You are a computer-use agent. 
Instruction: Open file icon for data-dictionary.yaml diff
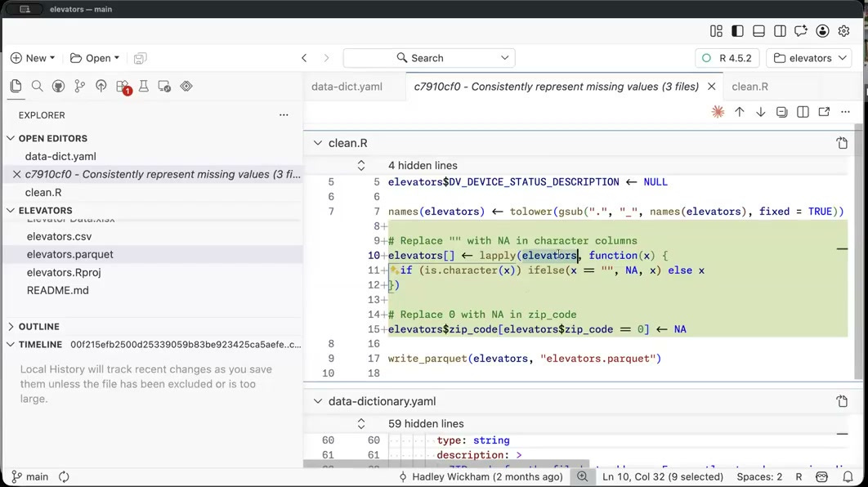pyautogui.click(x=842, y=401)
